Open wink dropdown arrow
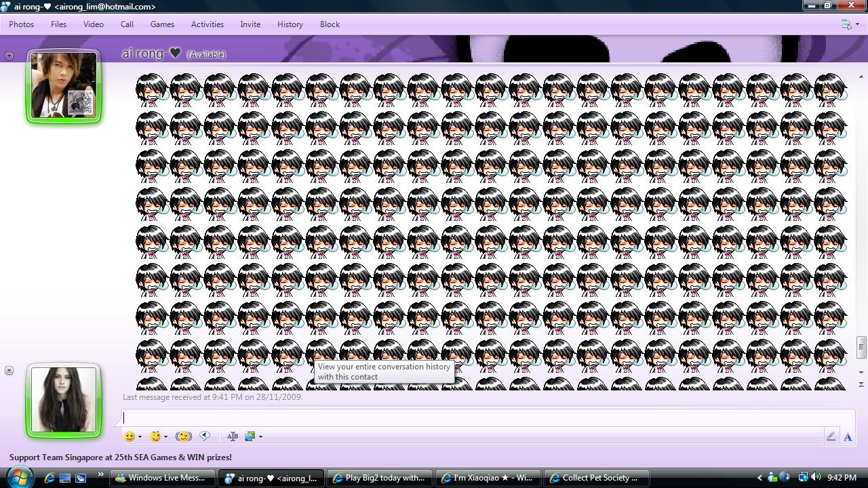The width and height of the screenshot is (868, 488). pyautogui.click(x=165, y=437)
